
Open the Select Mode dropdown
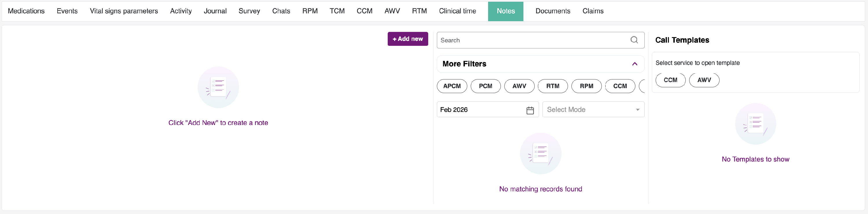pyautogui.click(x=593, y=109)
